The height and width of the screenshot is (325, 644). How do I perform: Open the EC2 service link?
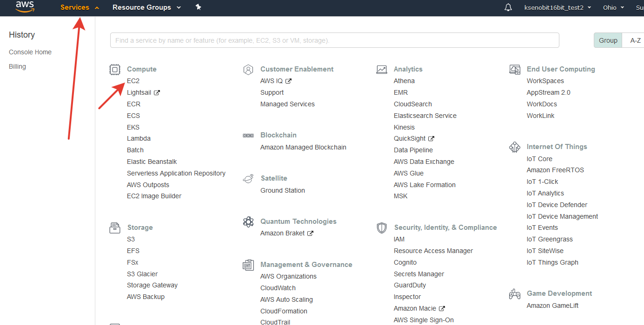133,81
